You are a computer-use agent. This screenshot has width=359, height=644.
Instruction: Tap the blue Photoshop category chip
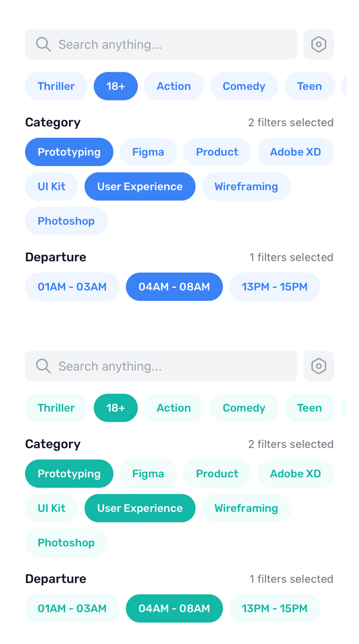click(66, 221)
